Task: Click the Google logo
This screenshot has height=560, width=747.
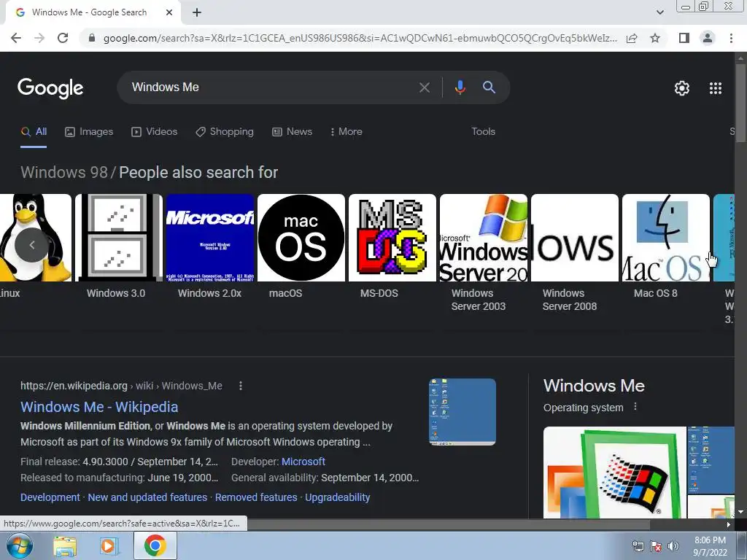Action: [50, 88]
